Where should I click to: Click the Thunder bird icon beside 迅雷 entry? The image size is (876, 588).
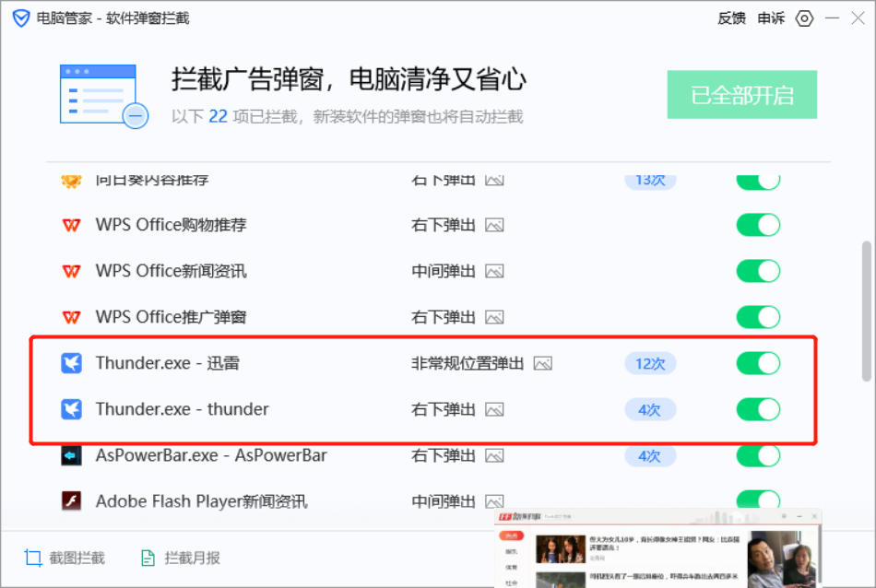click(x=71, y=362)
